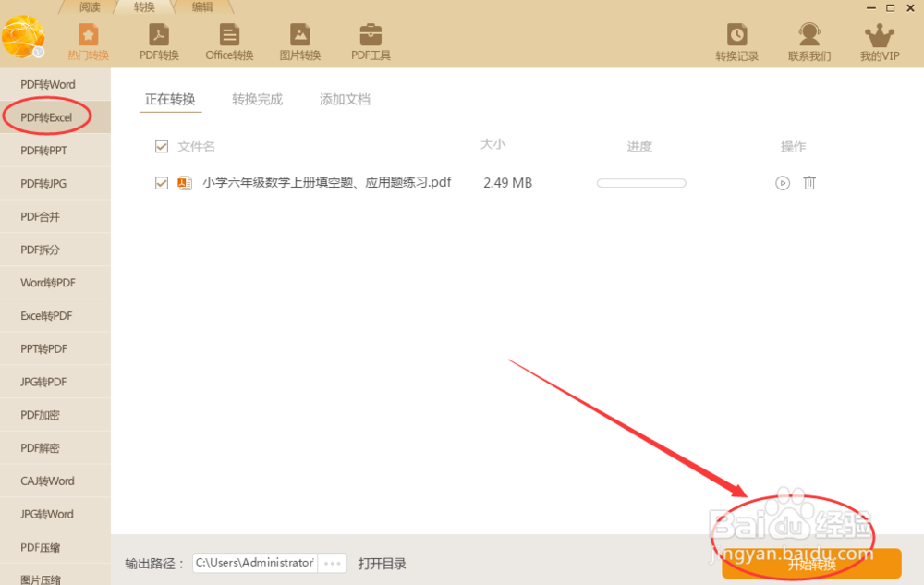
Task: Maximize the converter window
Action: click(x=891, y=8)
